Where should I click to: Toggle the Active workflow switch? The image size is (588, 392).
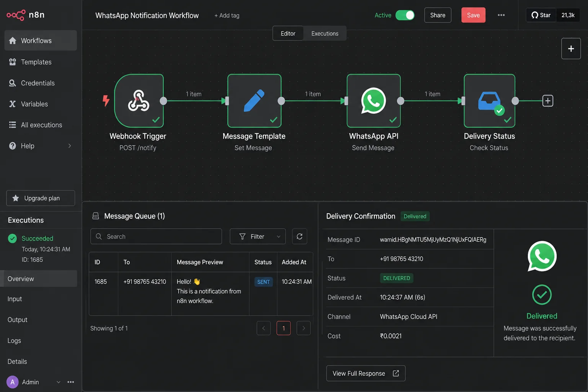pyautogui.click(x=405, y=15)
